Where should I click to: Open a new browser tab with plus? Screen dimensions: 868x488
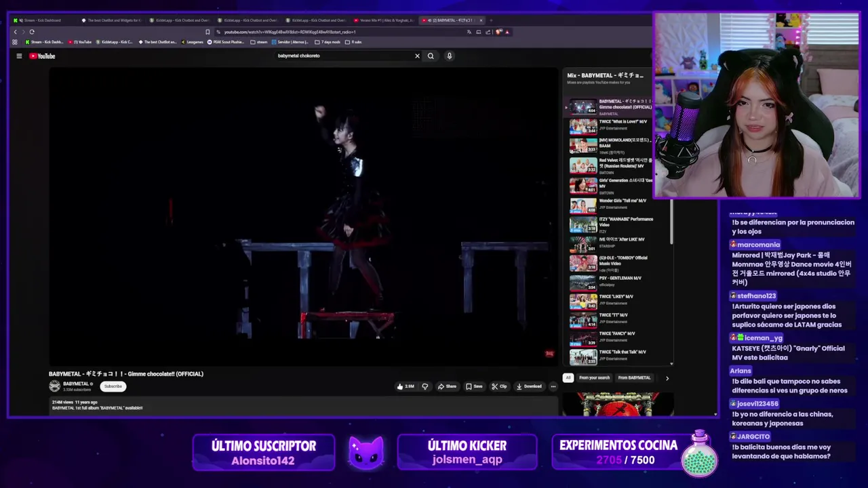tap(491, 20)
